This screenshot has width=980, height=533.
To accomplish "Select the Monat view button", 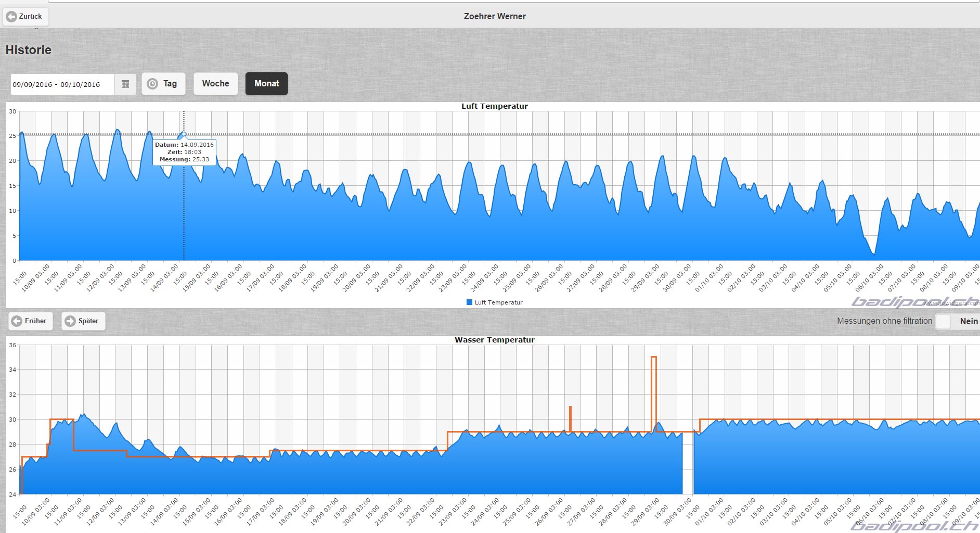I will [x=266, y=84].
